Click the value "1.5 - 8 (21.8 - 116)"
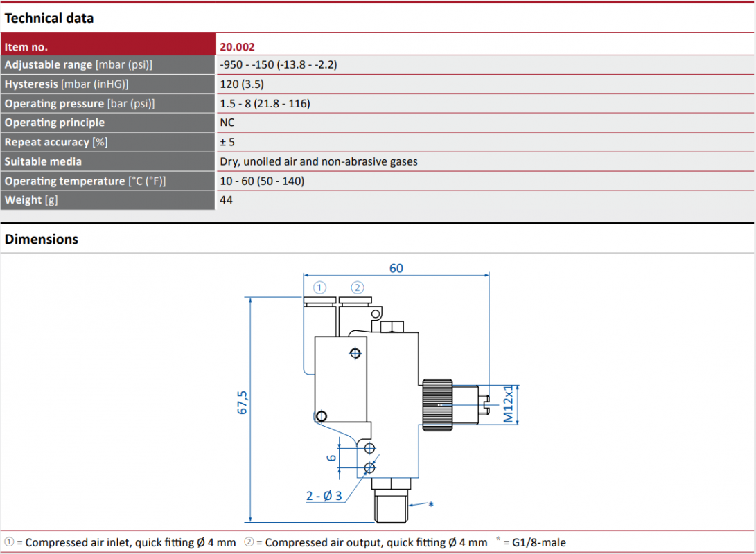756x554 pixels. tap(265, 104)
